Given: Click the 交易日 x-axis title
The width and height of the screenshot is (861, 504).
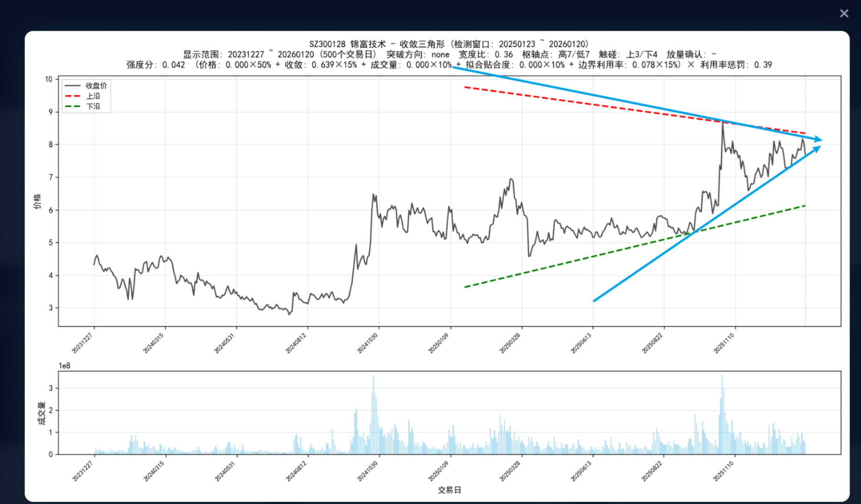Looking at the screenshot, I should click(x=449, y=490).
